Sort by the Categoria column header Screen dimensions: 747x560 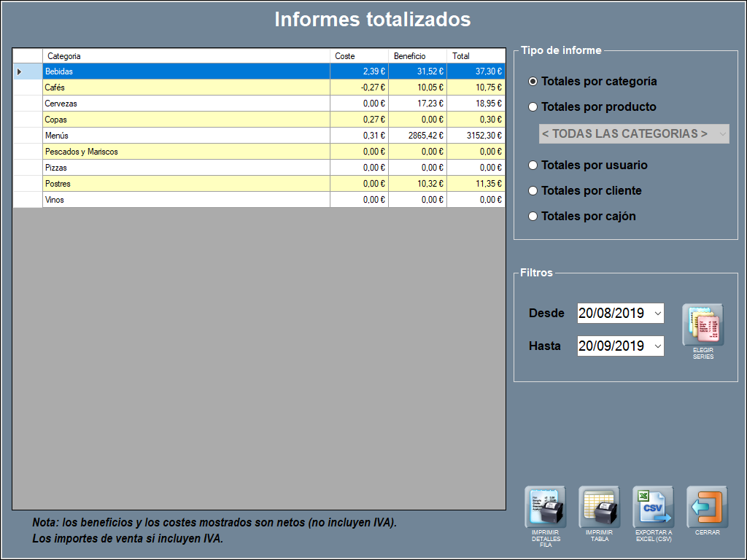click(186, 56)
